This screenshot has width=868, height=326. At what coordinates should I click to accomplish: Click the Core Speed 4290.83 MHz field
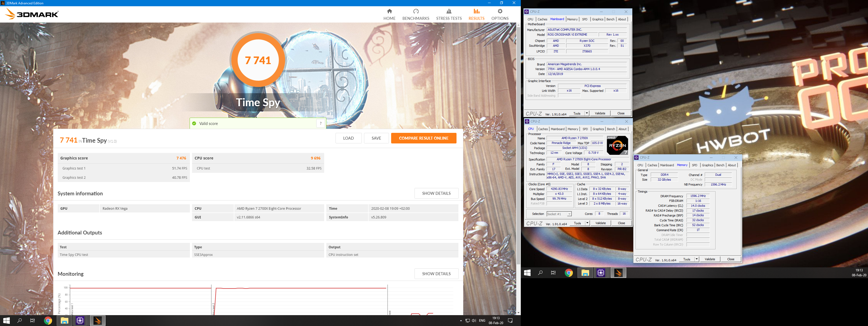559,189
